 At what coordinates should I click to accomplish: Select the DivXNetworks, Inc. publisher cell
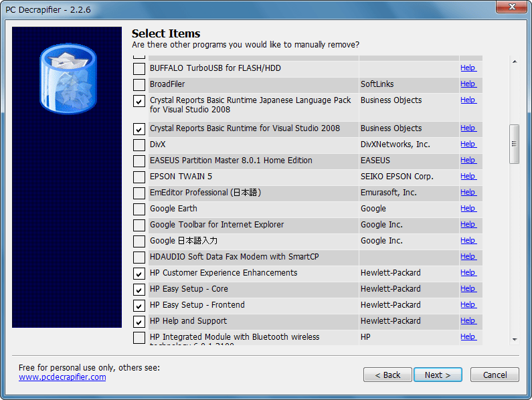pos(409,145)
